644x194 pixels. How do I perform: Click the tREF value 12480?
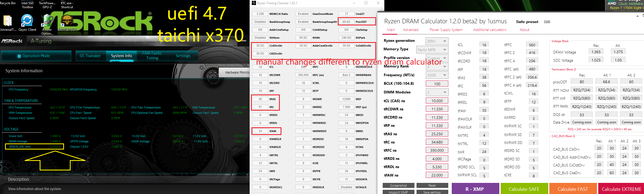tap(346, 99)
